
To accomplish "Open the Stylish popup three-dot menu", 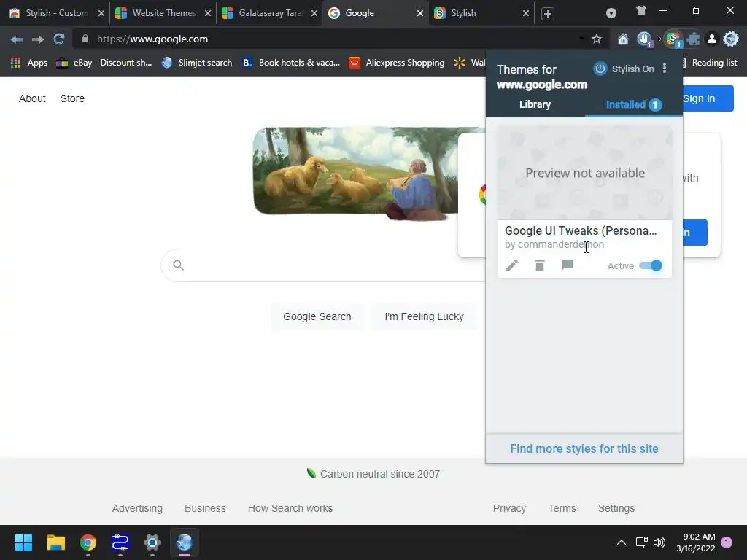I will [665, 69].
